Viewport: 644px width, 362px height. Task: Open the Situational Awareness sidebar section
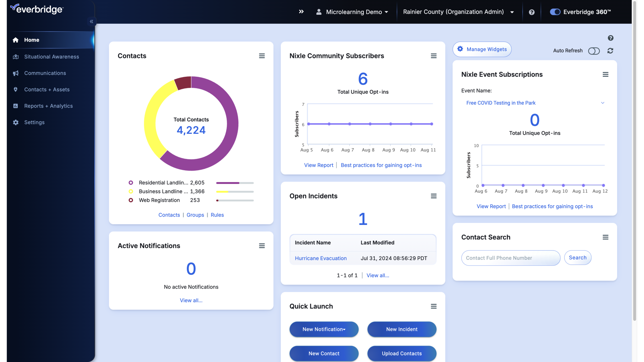51,57
